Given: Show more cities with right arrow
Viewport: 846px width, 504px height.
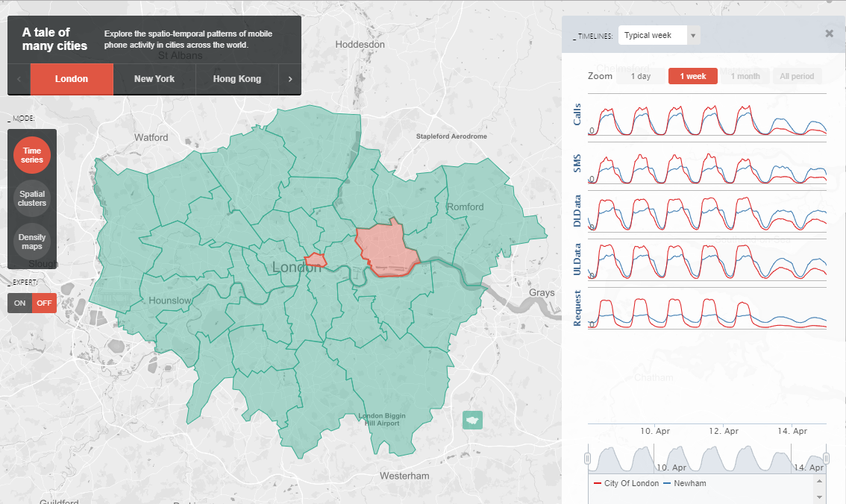Looking at the screenshot, I should [290, 79].
